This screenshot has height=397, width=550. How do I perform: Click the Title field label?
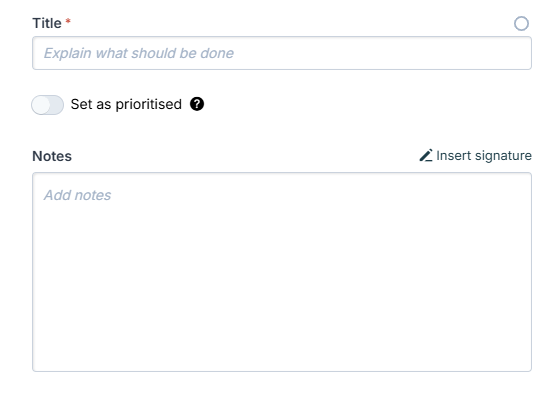point(47,23)
